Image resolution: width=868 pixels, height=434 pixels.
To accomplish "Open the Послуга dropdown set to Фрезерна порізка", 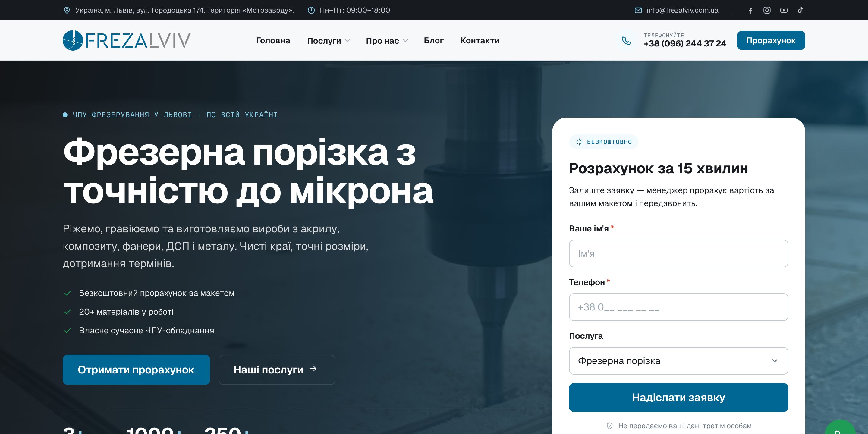I will tap(678, 361).
